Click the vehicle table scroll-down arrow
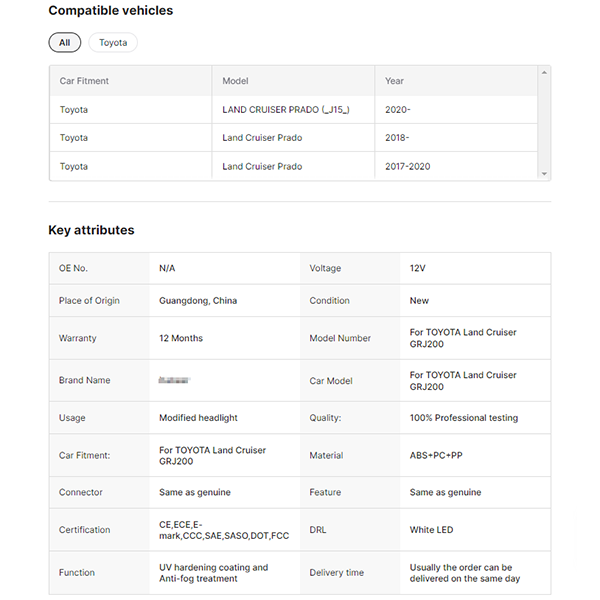Viewport: 600px width, 600px height. tap(544, 174)
